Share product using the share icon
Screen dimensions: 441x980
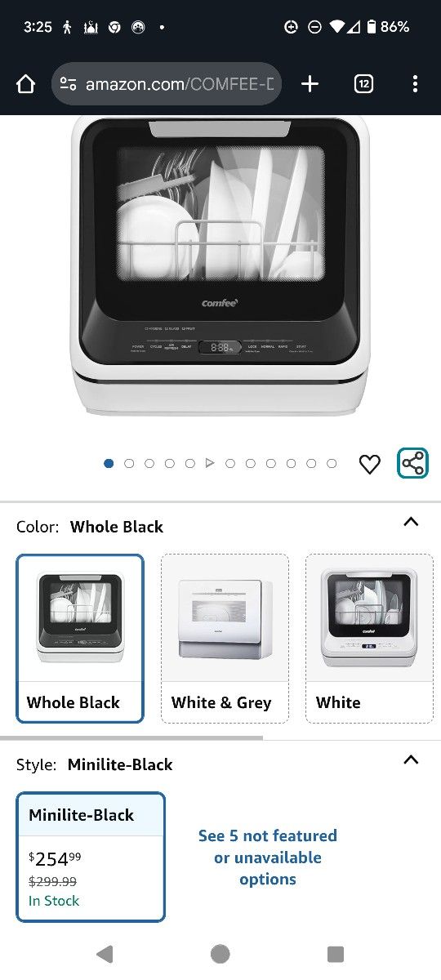(x=413, y=463)
